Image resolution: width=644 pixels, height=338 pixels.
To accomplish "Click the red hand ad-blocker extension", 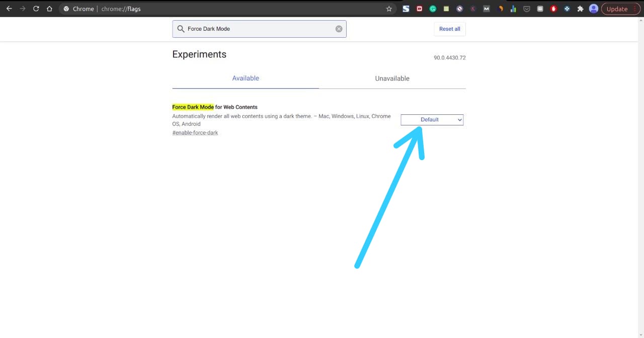I will click(x=553, y=9).
